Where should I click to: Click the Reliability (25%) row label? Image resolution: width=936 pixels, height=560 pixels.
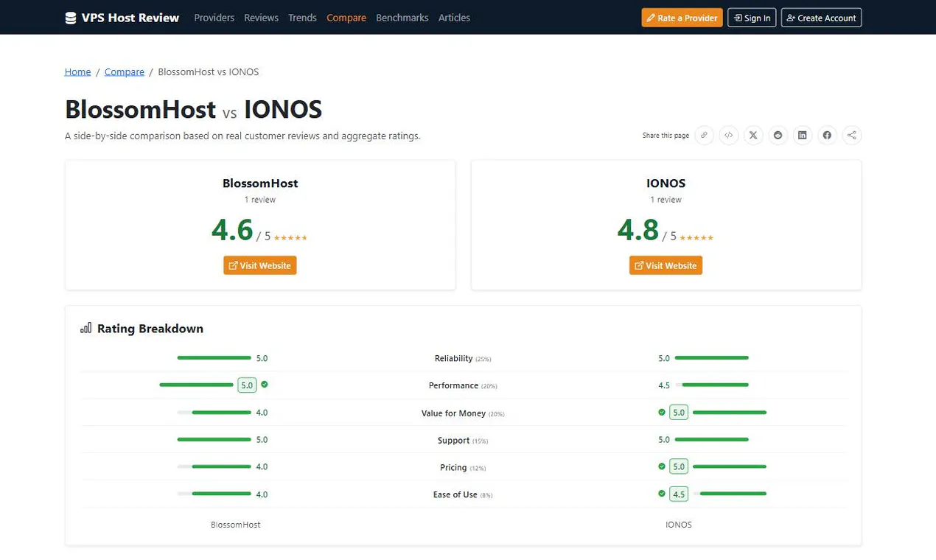point(463,358)
